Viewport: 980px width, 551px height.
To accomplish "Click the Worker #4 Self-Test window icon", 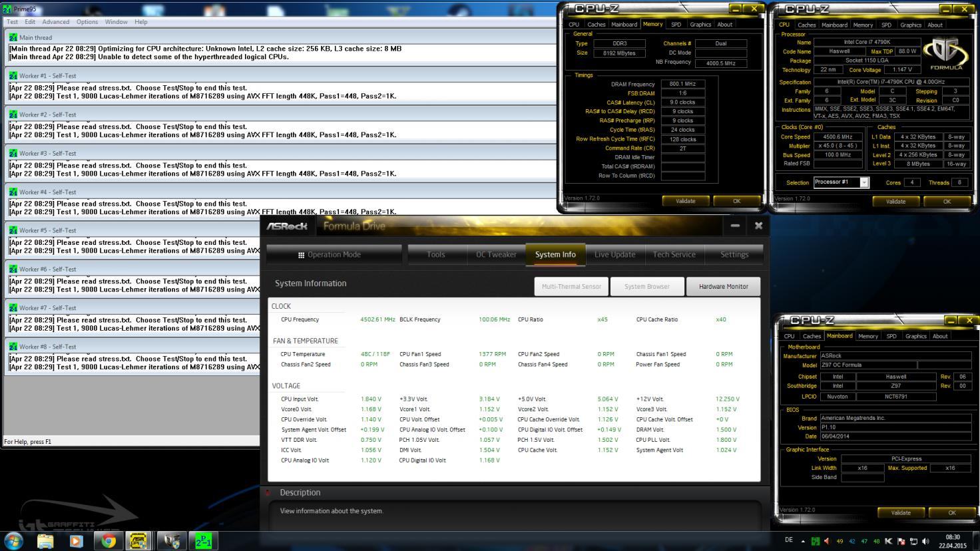I will (x=13, y=192).
